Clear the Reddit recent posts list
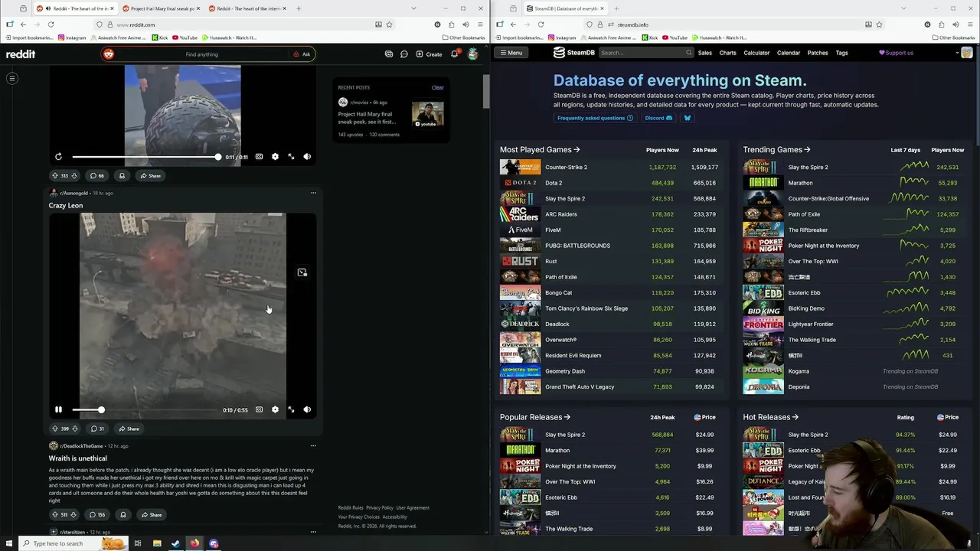This screenshot has height=551, width=980. (437, 87)
